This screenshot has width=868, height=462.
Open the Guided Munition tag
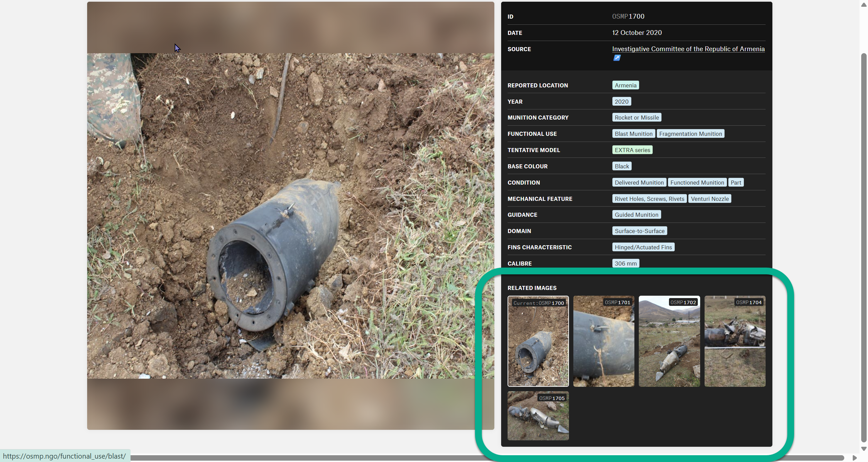636,215
